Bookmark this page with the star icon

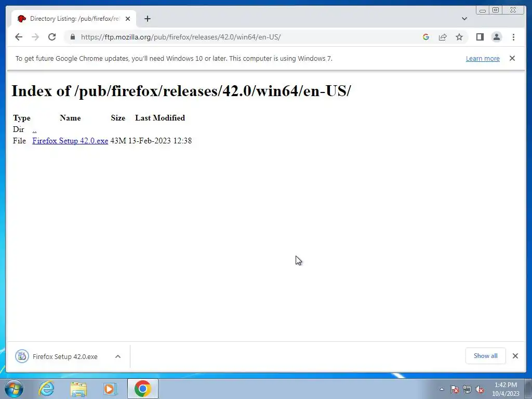click(x=459, y=37)
